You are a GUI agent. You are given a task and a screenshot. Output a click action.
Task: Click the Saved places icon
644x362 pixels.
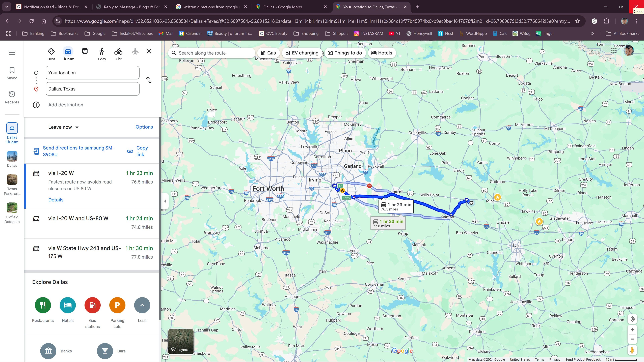12,73
